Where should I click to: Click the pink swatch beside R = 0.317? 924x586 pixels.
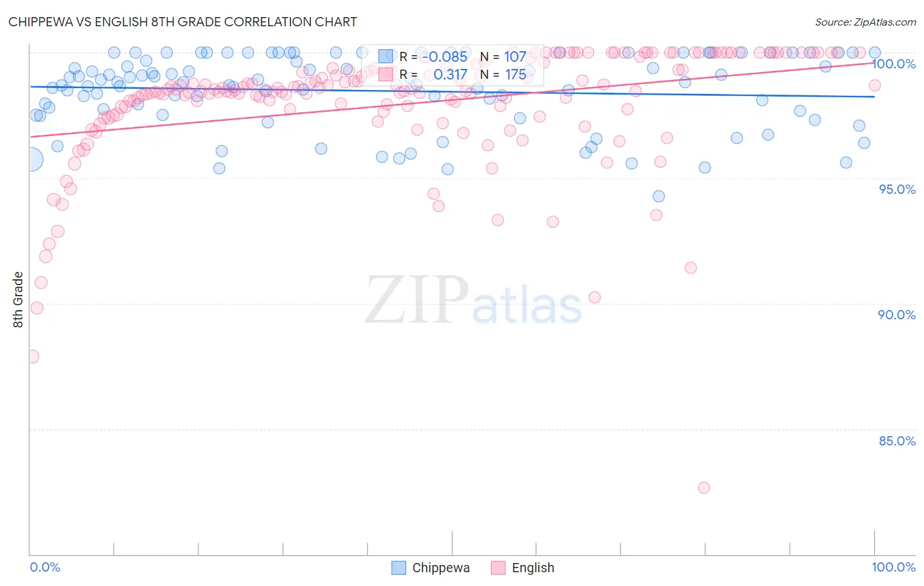point(386,74)
